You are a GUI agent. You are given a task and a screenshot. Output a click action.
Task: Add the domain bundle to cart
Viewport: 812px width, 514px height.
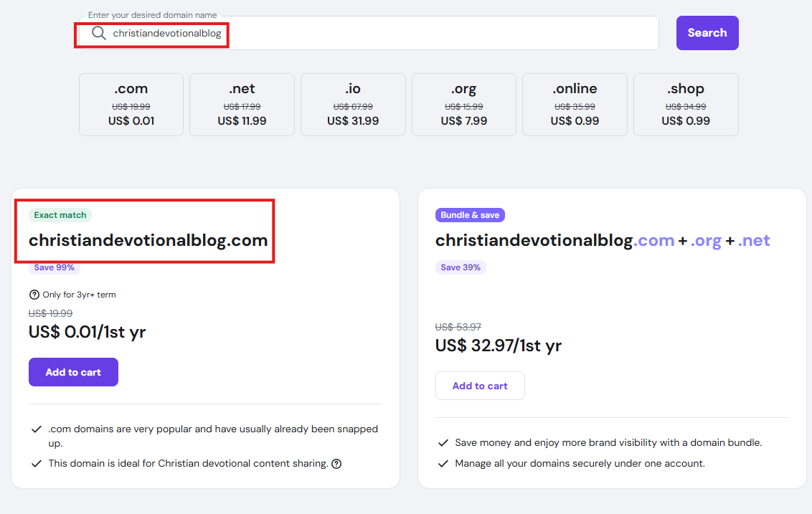[480, 386]
